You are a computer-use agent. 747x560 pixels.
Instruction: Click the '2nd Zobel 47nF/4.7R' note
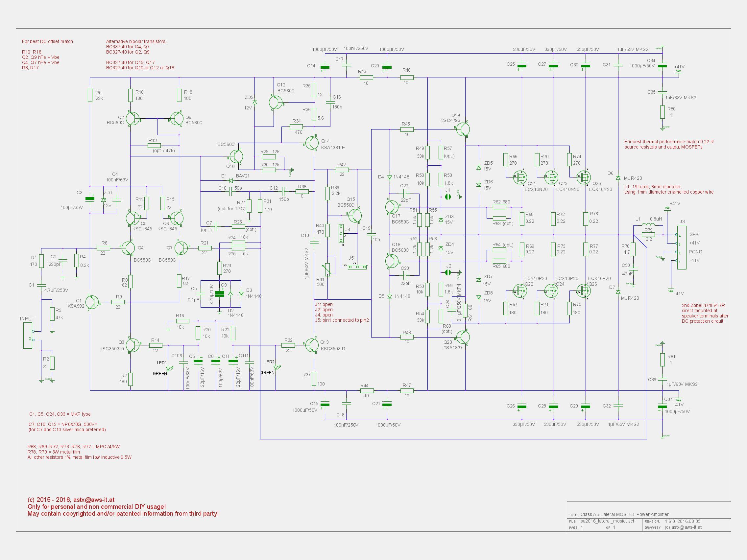coord(703,305)
